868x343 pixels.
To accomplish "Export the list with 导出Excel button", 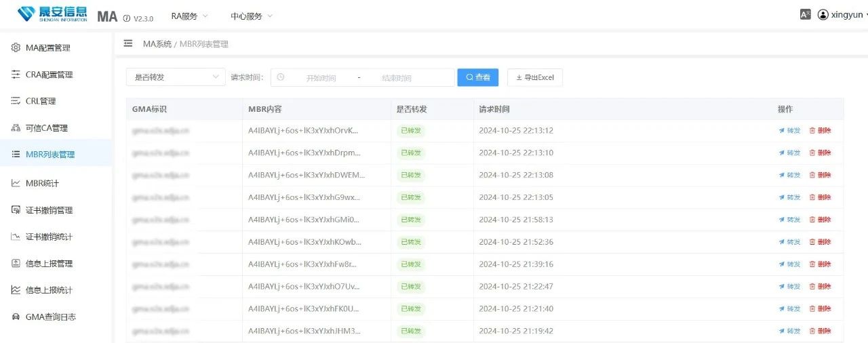I will point(535,77).
